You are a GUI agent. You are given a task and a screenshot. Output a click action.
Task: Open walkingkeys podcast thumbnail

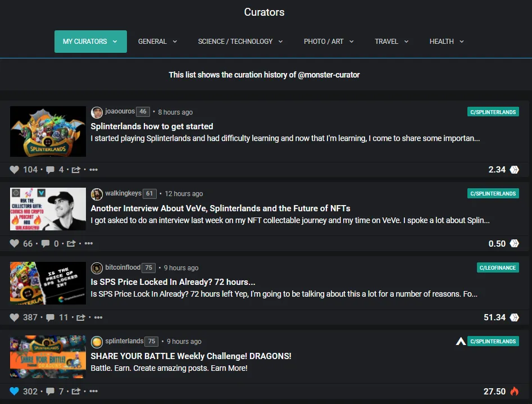point(48,209)
